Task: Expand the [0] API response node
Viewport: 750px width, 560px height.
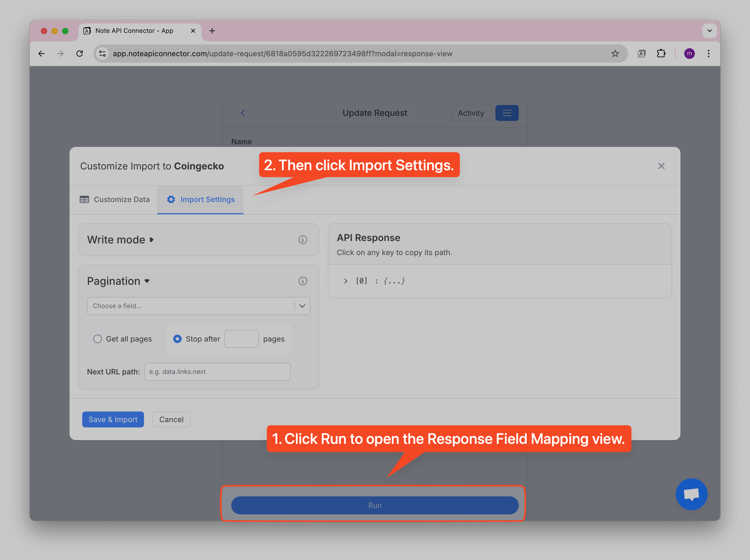Action: (x=346, y=281)
